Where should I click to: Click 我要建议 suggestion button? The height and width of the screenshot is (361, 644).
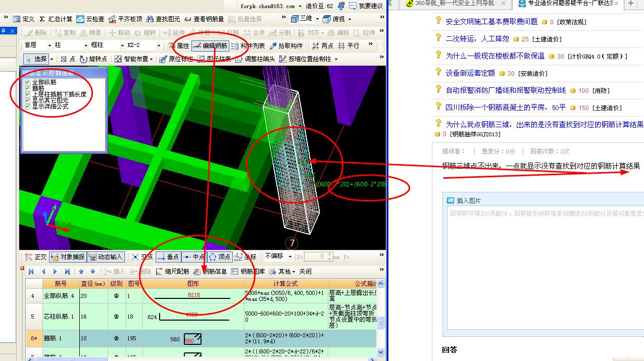click(366, 6)
